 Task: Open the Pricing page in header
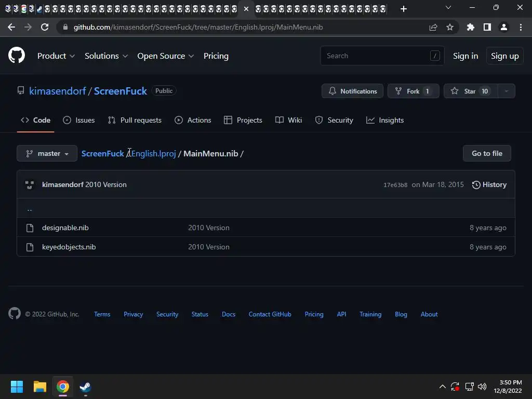(x=216, y=56)
